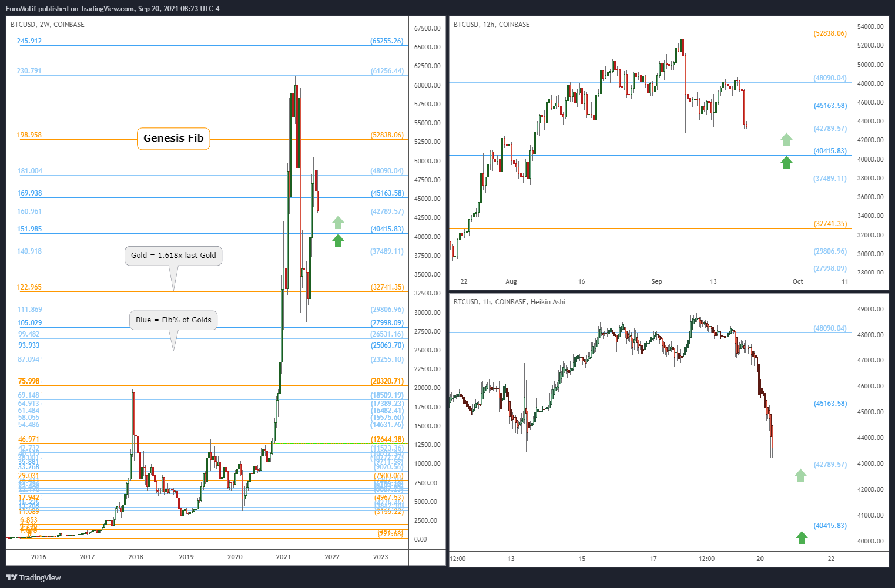This screenshot has width=895, height=588.
Task: Click the (23255.10) price label
Action: pos(387,359)
